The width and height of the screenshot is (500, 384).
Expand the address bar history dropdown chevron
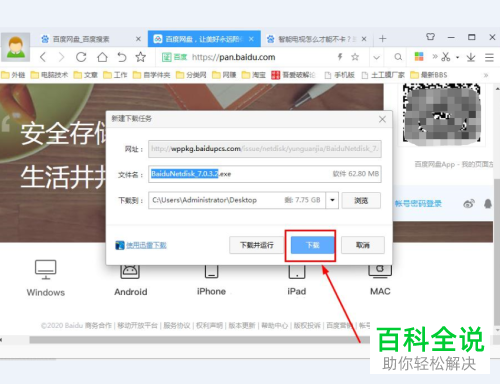[x=377, y=57]
